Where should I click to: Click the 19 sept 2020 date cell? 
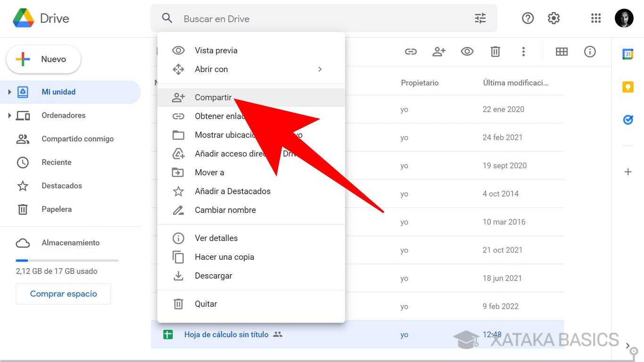click(x=504, y=166)
